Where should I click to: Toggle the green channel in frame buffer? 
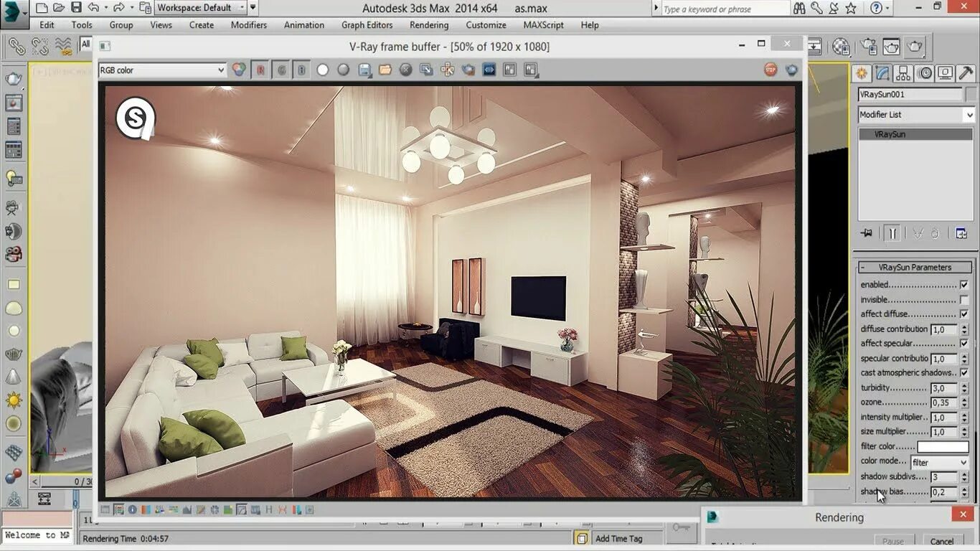[281, 70]
